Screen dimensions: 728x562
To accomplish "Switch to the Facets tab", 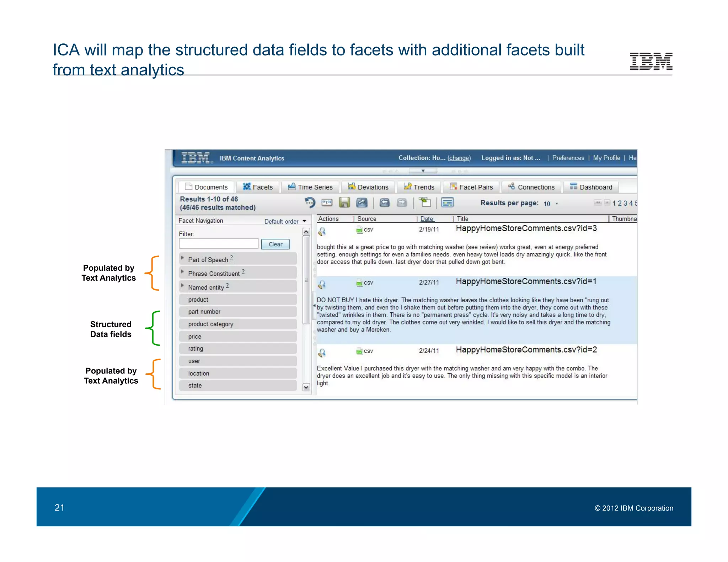I will [258, 187].
